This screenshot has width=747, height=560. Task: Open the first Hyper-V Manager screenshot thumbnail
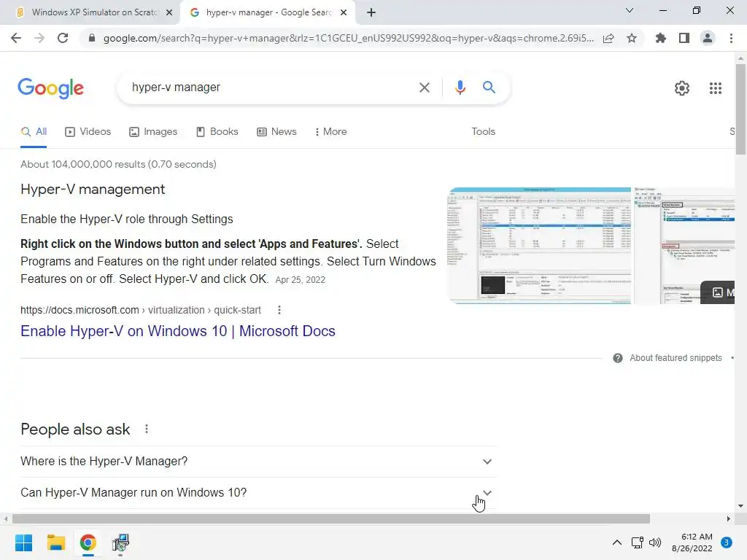[541, 246]
